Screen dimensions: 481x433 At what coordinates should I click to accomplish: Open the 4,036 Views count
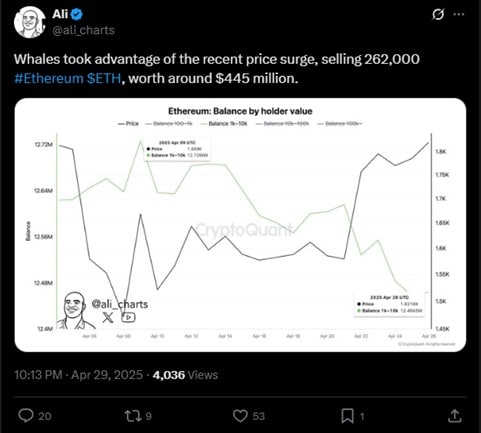[185, 375]
